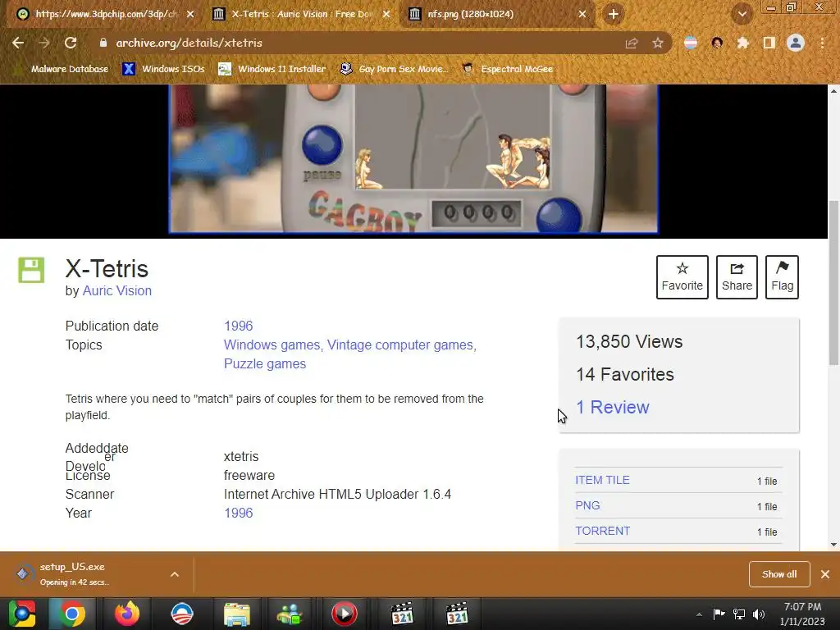
Task: Open Chrome from the taskbar
Action: [72, 614]
